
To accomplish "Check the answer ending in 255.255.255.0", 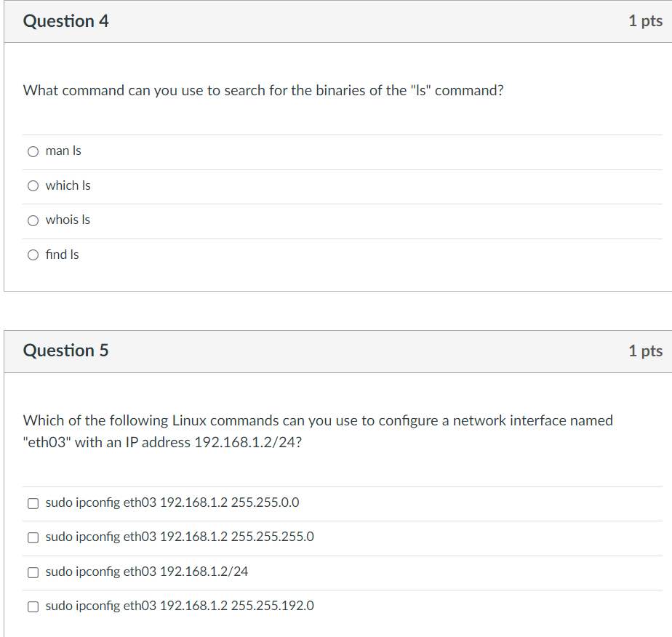I will pos(33,537).
